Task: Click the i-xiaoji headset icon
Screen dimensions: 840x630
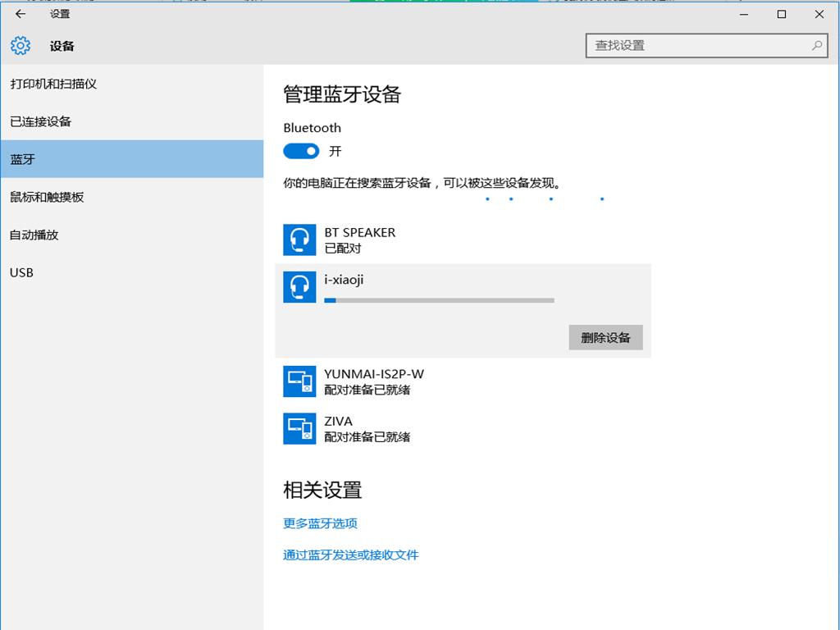Action: pyautogui.click(x=299, y=286)
